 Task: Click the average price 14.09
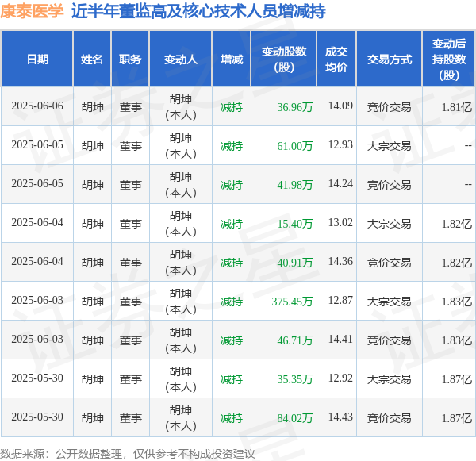point(340,106)
